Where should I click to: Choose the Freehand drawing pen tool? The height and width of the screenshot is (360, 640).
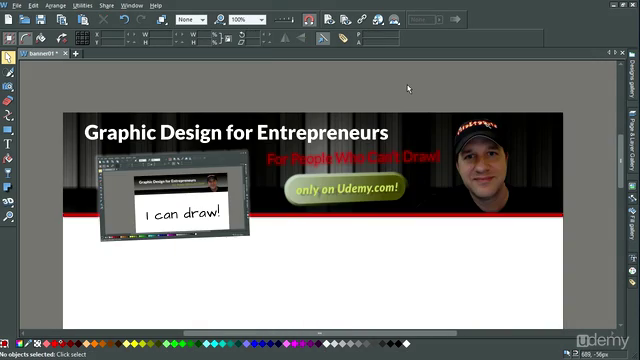[8, 72]
